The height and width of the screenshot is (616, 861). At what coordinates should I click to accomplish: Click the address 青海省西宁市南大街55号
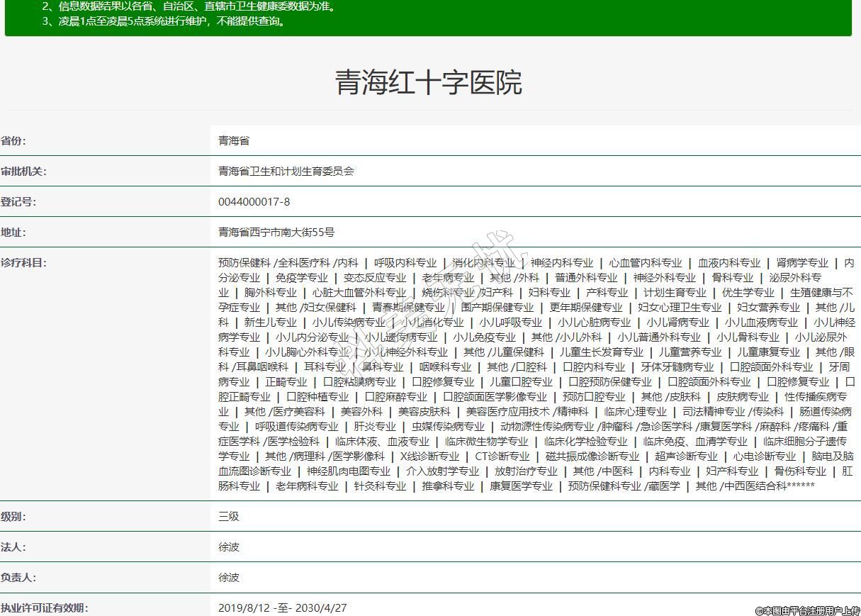(x=276, y=232)
